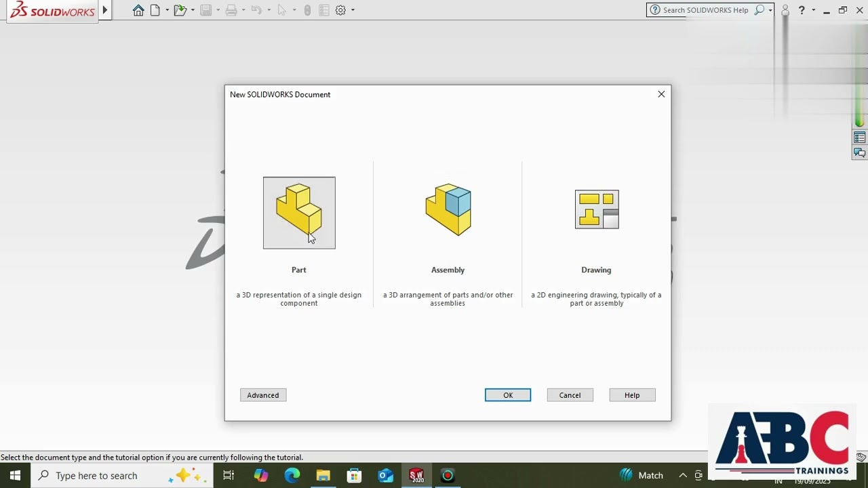Open Microsoft Edge from the taskbar
The height and width of the screenshot is (488, 868).
292,476
